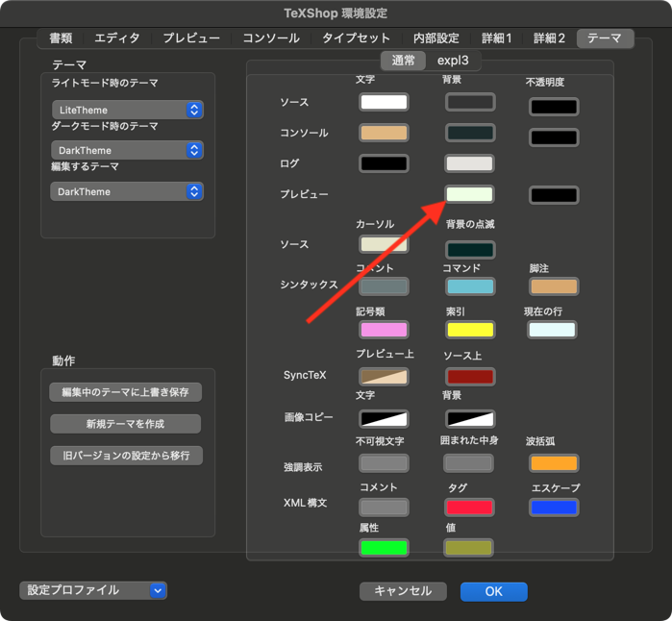
Task: Open the カーソル color well
Action: (384, 244)
